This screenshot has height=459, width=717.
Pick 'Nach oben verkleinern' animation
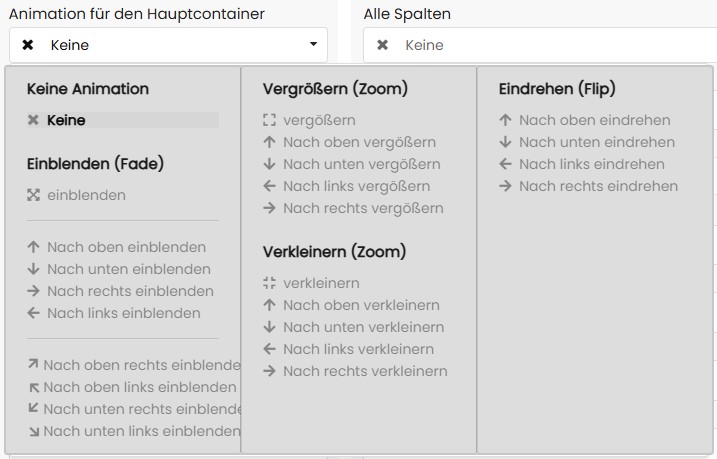(361, 305)
